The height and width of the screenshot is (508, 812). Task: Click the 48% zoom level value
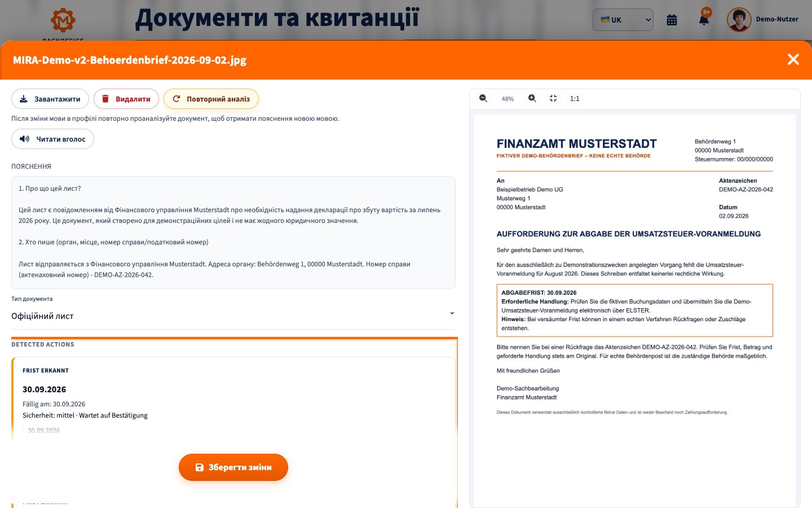pos(507,99)
